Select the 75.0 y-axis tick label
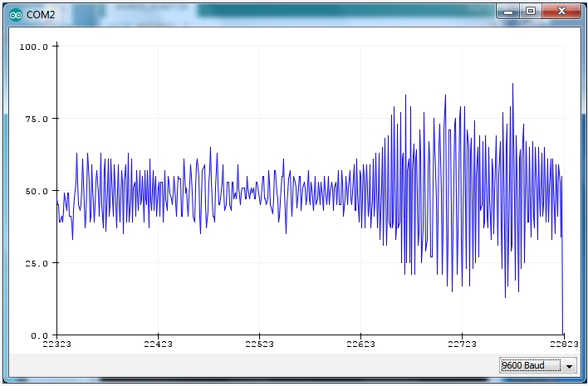588x386 pixels. (x=36, y=119)
